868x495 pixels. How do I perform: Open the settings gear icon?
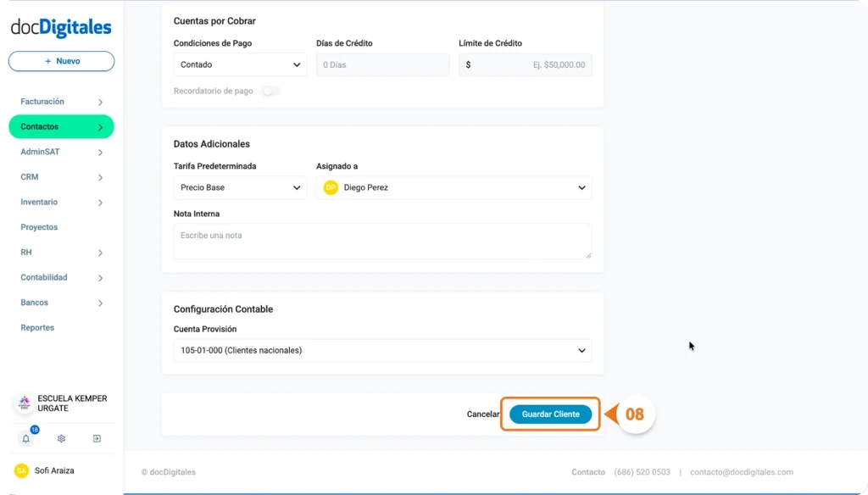(x=60, y=438)
